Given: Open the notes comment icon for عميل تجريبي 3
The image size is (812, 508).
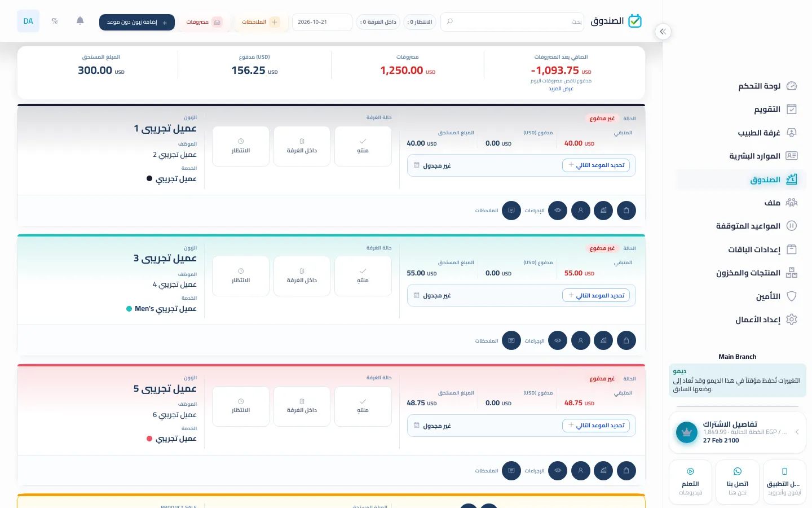Looking at the screenshot, I should pyautogui.click(x=511, y=340).
